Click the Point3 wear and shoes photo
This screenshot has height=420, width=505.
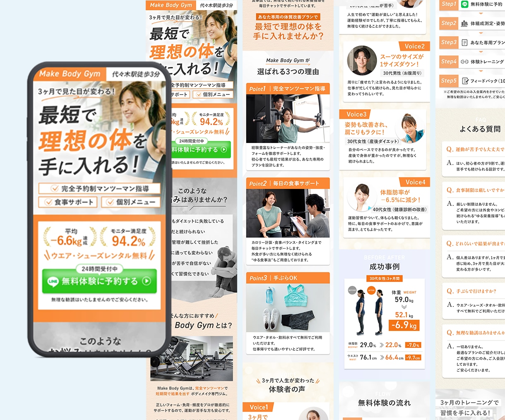pos(288,308)
